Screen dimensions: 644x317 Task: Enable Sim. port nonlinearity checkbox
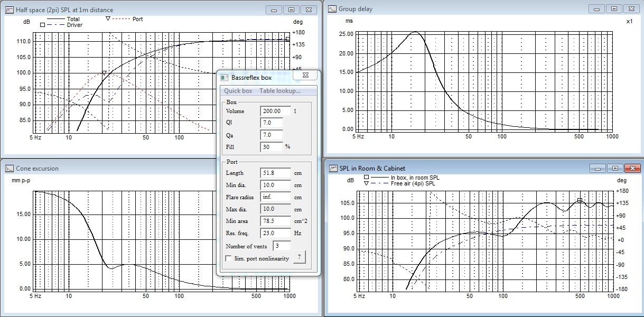tap(228, 258)
